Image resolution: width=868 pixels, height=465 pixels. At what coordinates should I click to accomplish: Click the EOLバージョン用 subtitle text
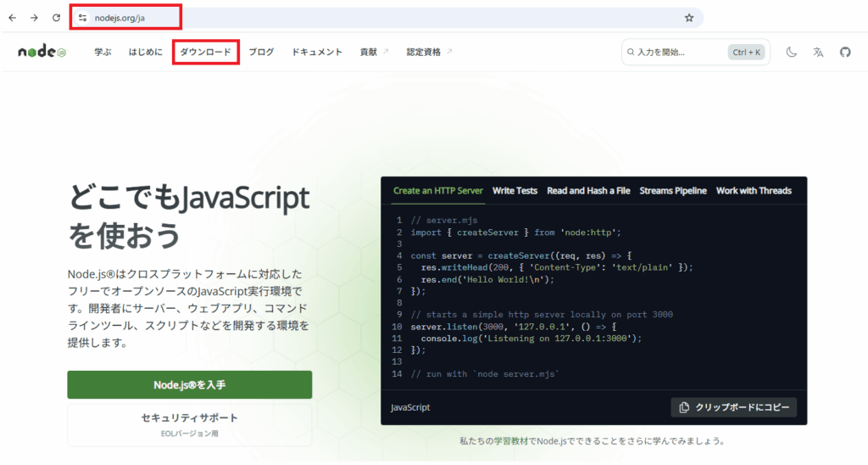click(189, 434)
